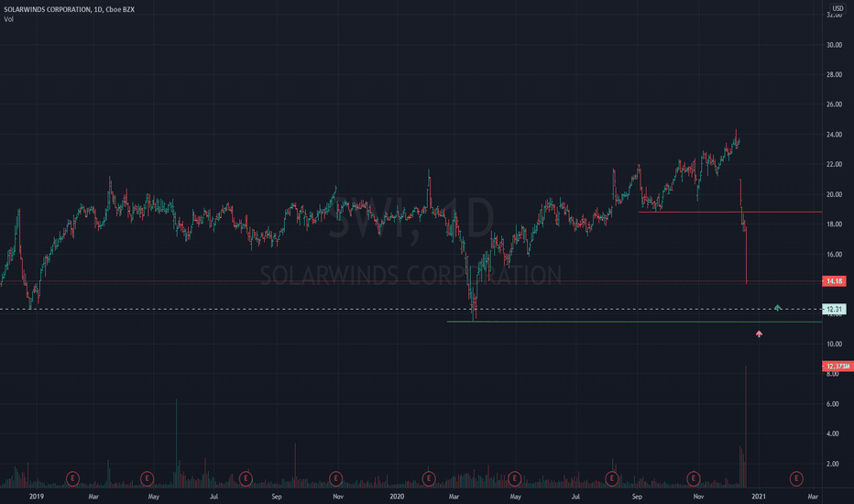Open the earnings E marker just before May 2019
The image size is (854, 504).
click(x=147, y=479)
